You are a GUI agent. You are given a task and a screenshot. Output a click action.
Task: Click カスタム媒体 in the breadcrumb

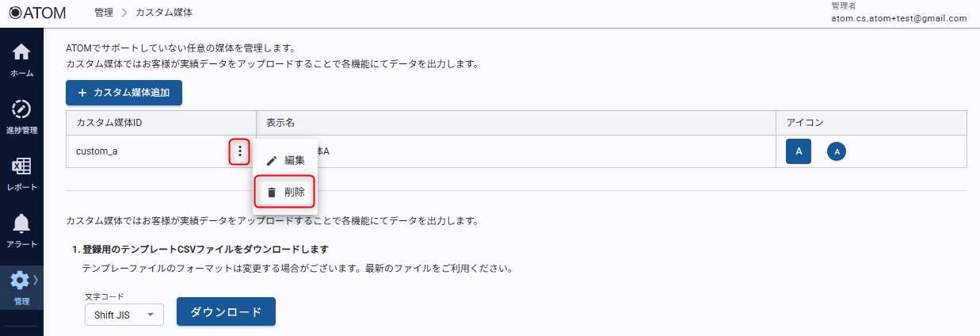[164, 13]
